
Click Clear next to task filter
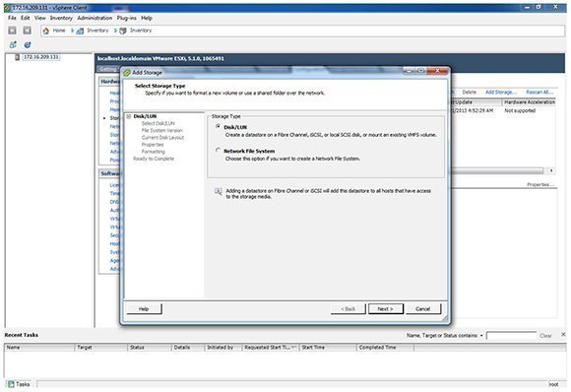545,336
